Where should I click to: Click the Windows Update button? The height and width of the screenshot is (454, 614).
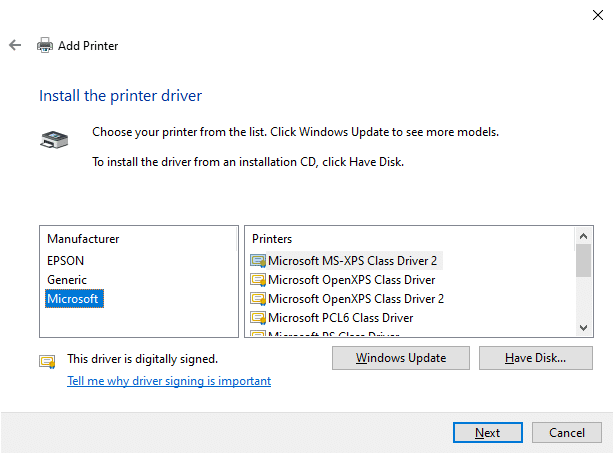(401, 358)
